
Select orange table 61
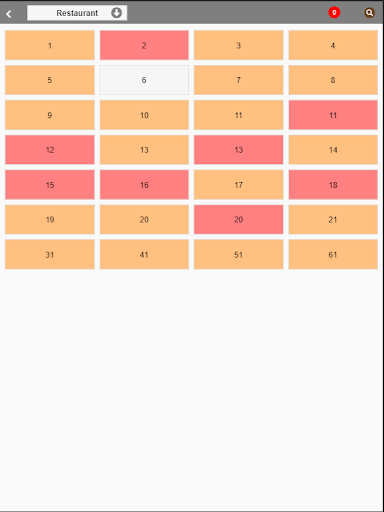[x=333, y=254]
